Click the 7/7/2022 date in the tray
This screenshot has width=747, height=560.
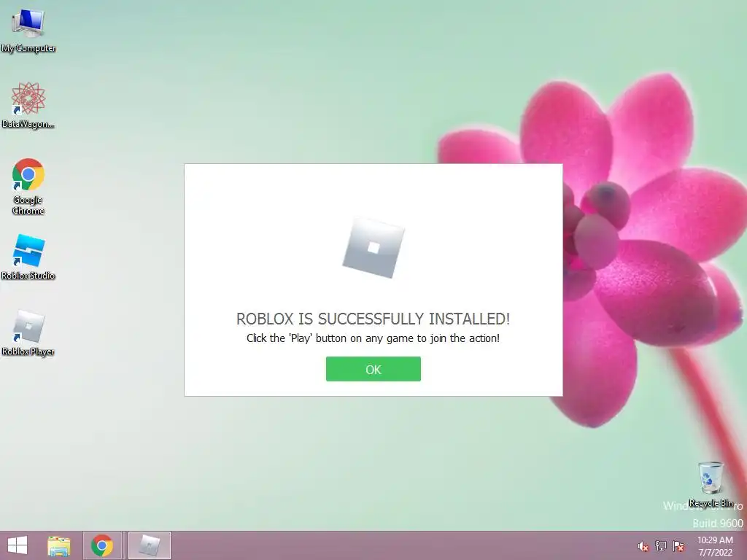(x=715, y=553)
